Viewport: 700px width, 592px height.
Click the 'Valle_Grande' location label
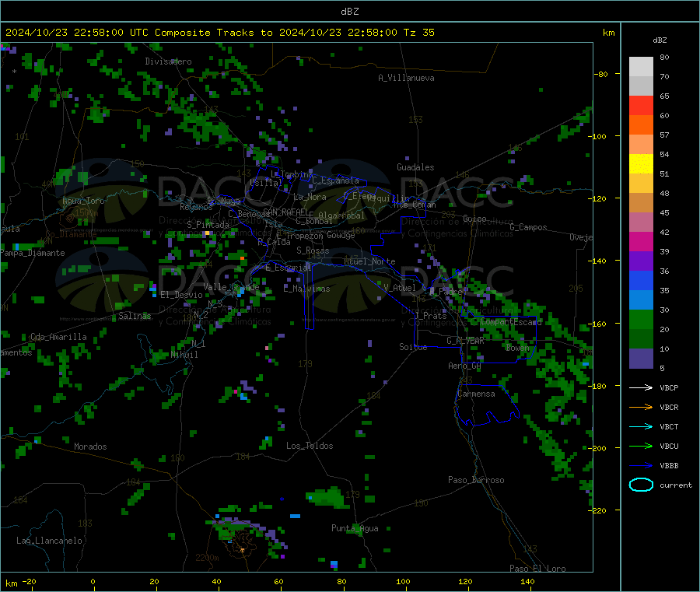pos(231,287)
